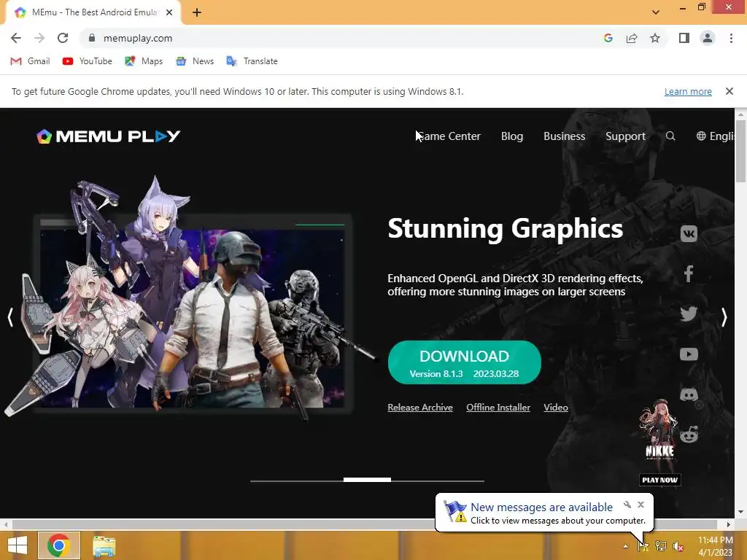Viewport: 747px width, 560px height.
Task: Open the Game Center menu item
Action: pos(449,136)
